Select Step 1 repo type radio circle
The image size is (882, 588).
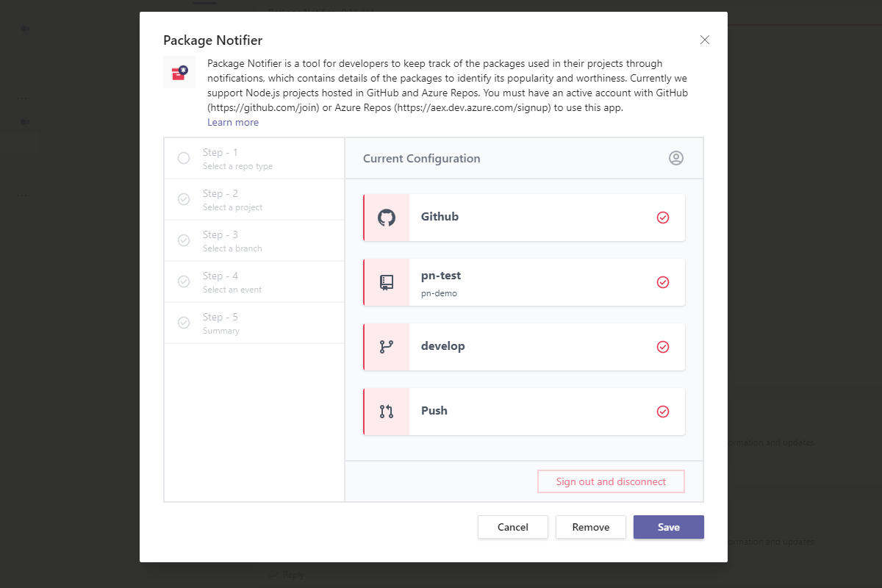184,158
